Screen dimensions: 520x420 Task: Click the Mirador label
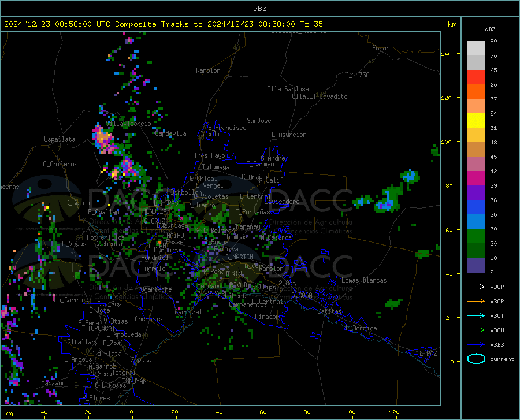(266, 317)
